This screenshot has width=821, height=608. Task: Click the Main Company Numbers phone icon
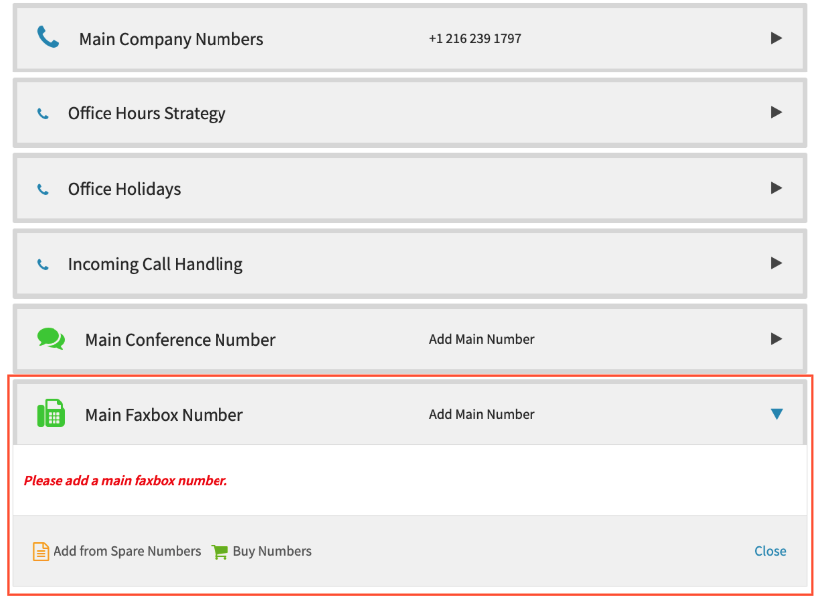pyautogui.click(x=48, y=38)
